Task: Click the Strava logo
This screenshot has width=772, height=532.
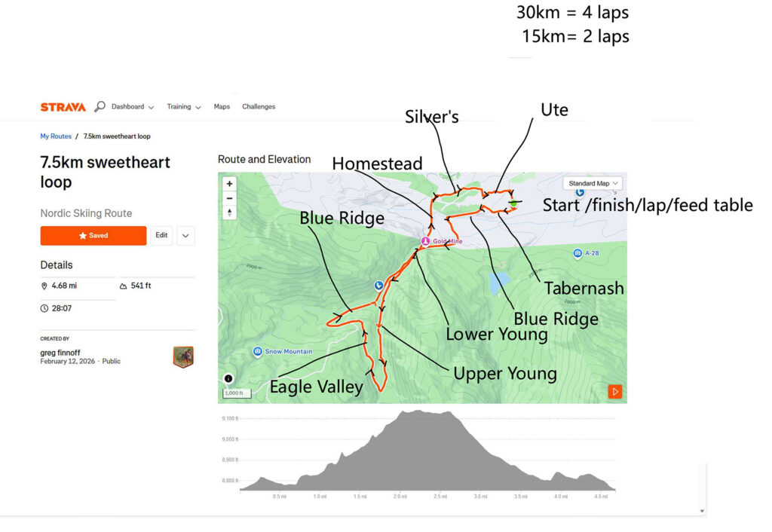Action: pos(63,107)
